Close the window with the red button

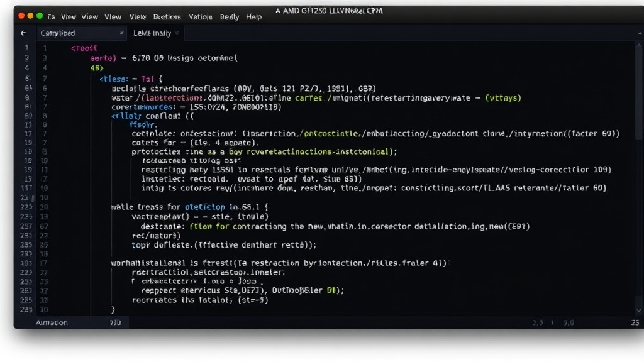point(21,16)
